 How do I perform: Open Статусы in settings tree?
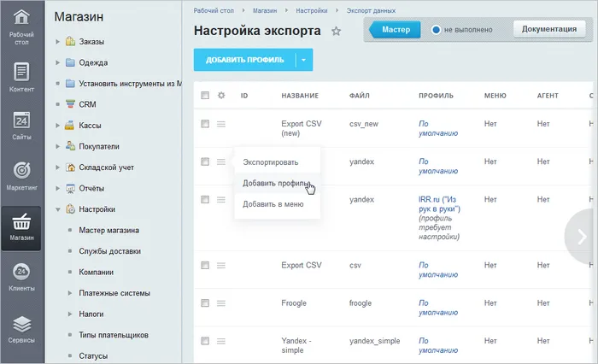pos(93,356)
